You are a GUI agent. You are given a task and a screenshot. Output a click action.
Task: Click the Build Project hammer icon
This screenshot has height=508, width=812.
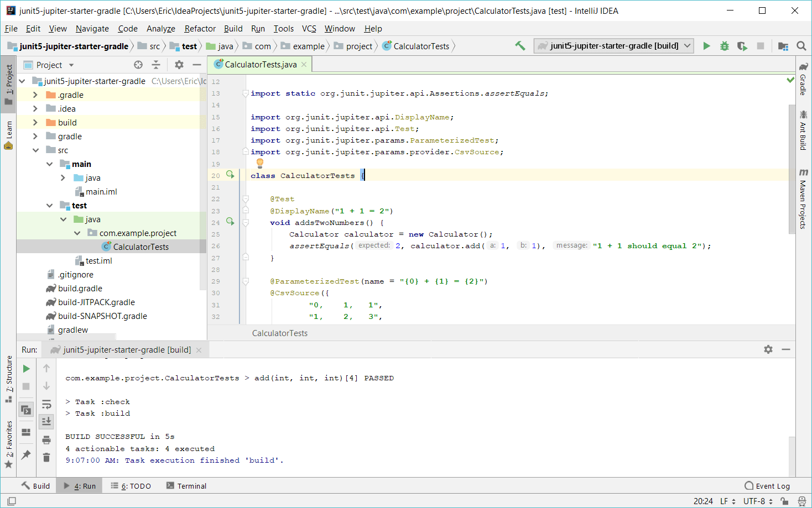(520, 46)
